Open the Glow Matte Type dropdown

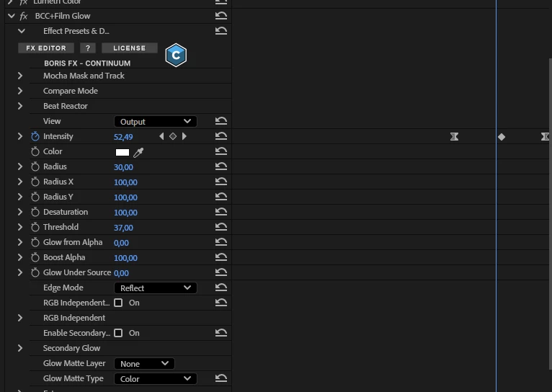point(155,378)
